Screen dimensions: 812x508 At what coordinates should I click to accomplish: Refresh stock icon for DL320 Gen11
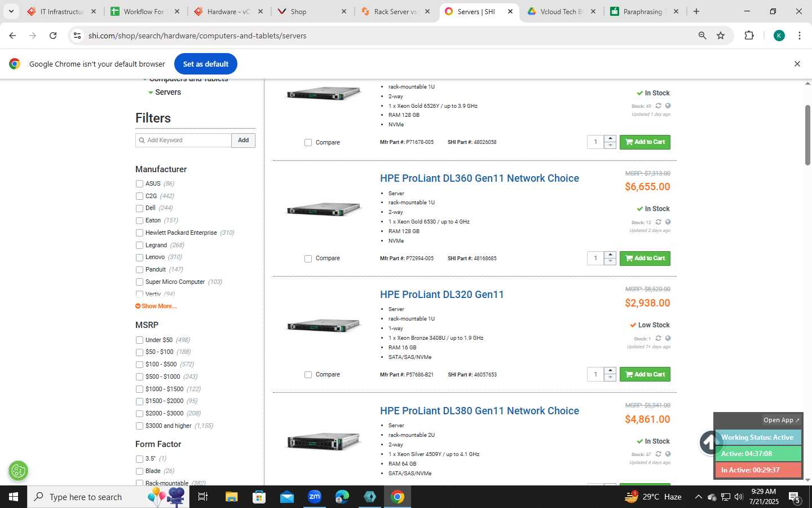click(x=658, y=338)
